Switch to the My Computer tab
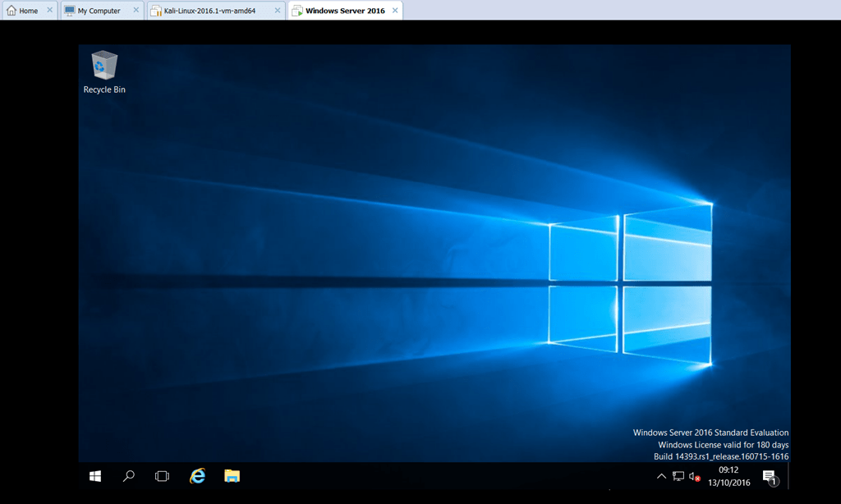 tap(103, 11)
